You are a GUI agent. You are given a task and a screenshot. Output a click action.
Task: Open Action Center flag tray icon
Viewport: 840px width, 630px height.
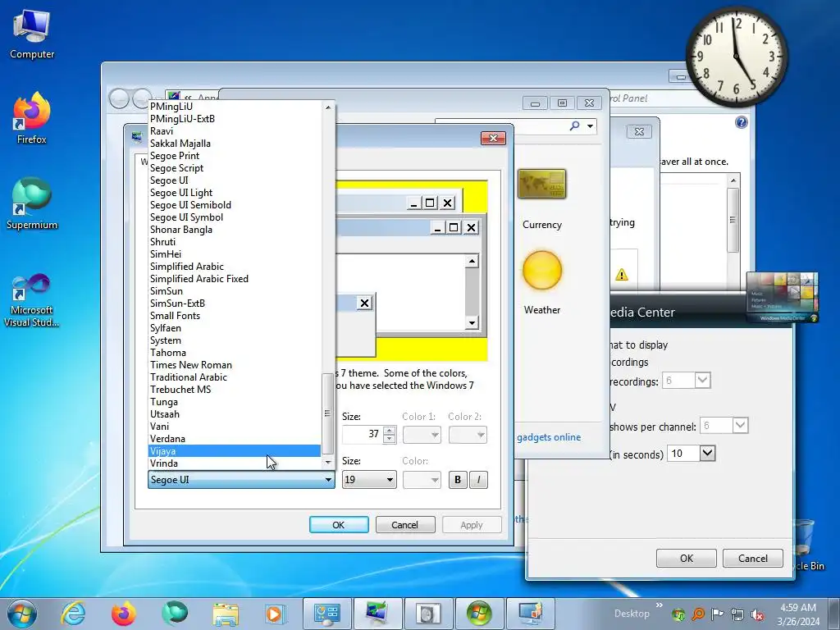tap(717, 614)
